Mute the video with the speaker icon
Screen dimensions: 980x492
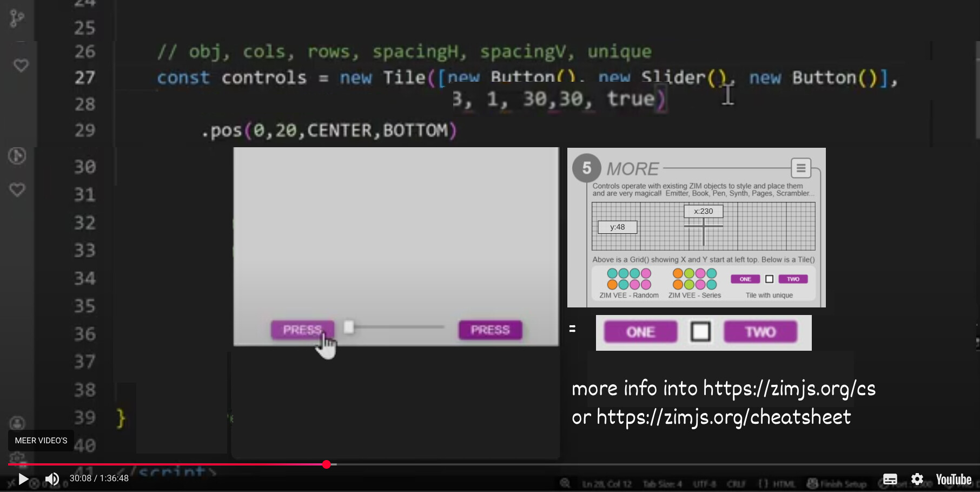click(x=52, y=479)
